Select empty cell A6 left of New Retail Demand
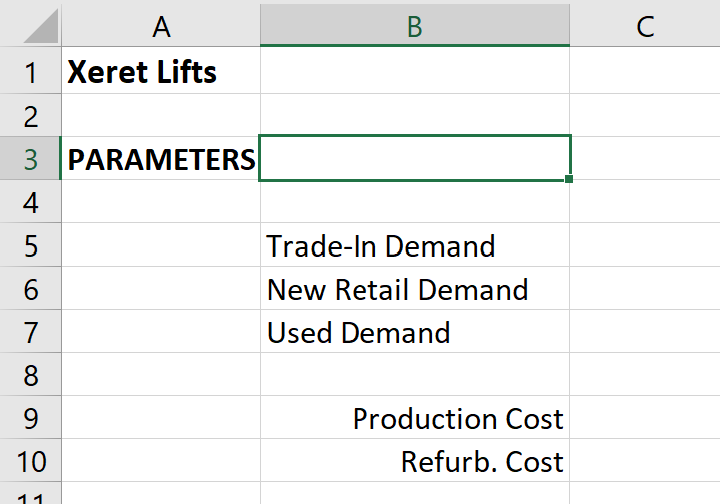The width and height of the screenshot is (720, 504). [161, 288]
